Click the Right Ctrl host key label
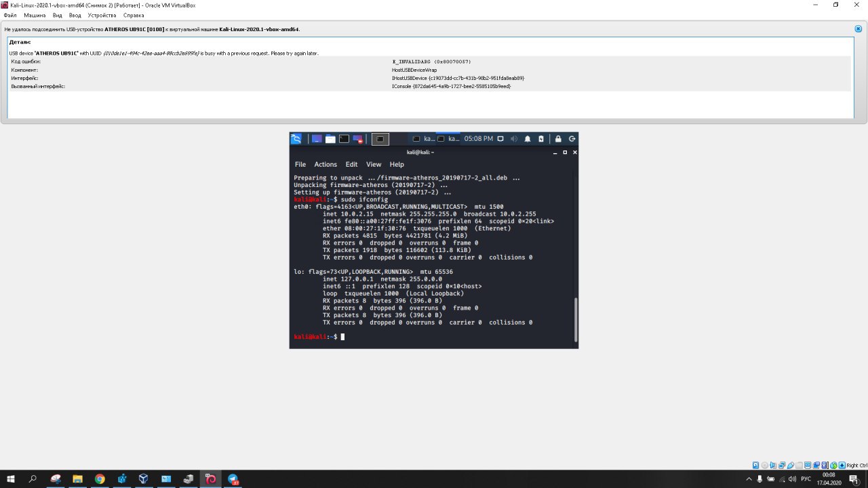868x488 pixels. [x=857, y=465]
